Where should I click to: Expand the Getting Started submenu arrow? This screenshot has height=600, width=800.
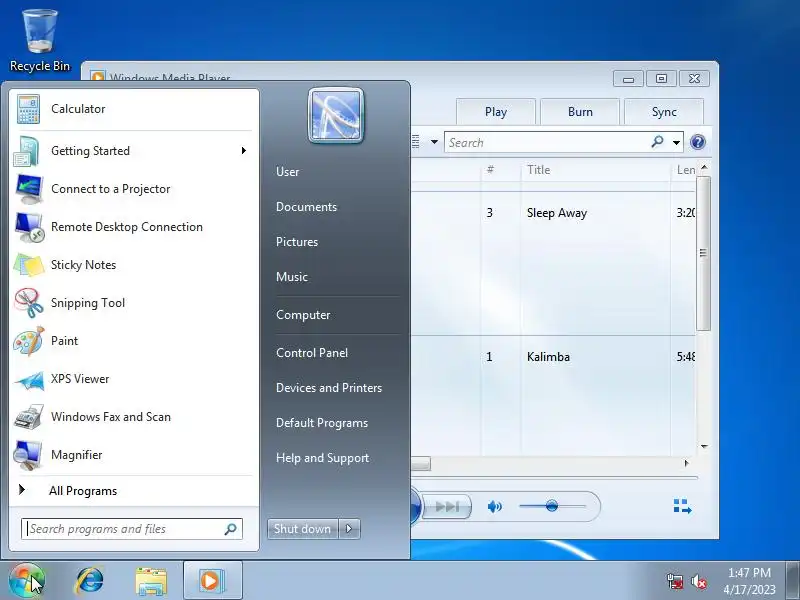pyautogui.click(x=244, y=151)
